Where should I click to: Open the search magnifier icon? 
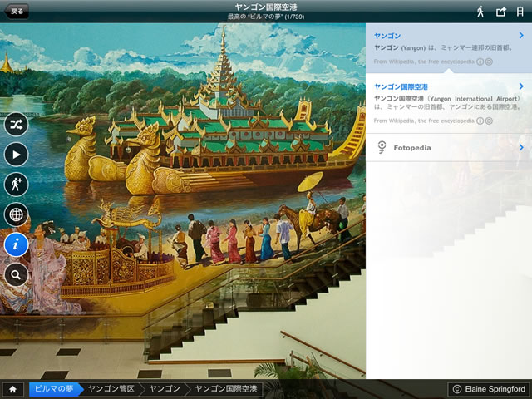point(16,274)
